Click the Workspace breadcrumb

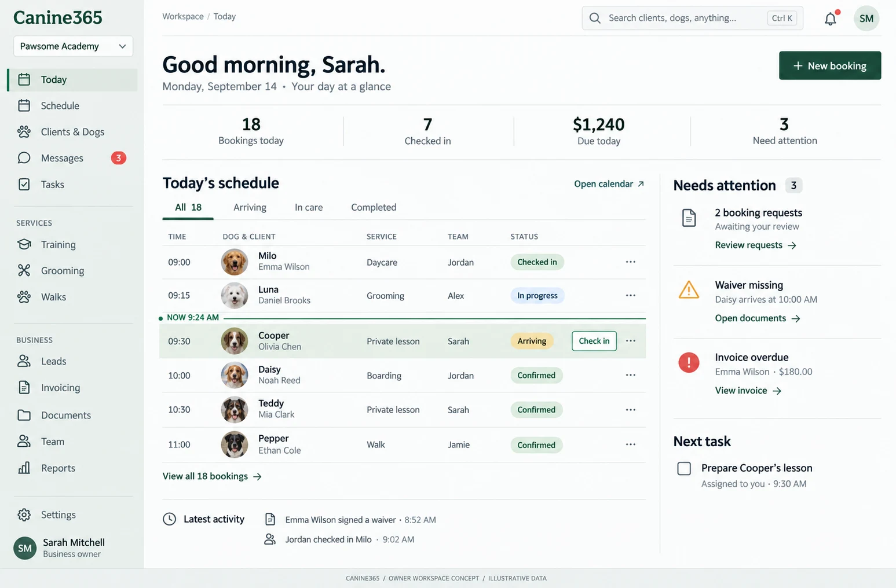183,16
